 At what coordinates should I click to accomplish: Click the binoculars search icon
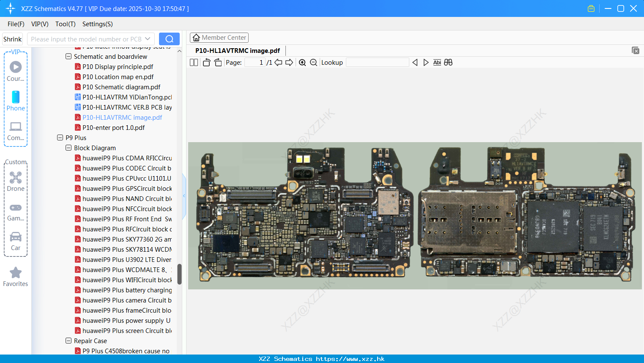448,62
